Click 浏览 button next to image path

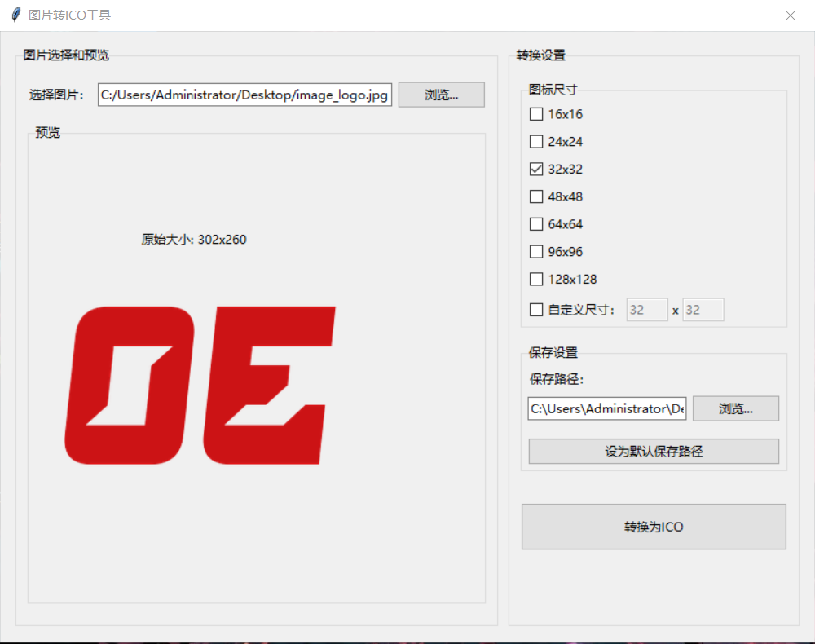tap(441, 95)
